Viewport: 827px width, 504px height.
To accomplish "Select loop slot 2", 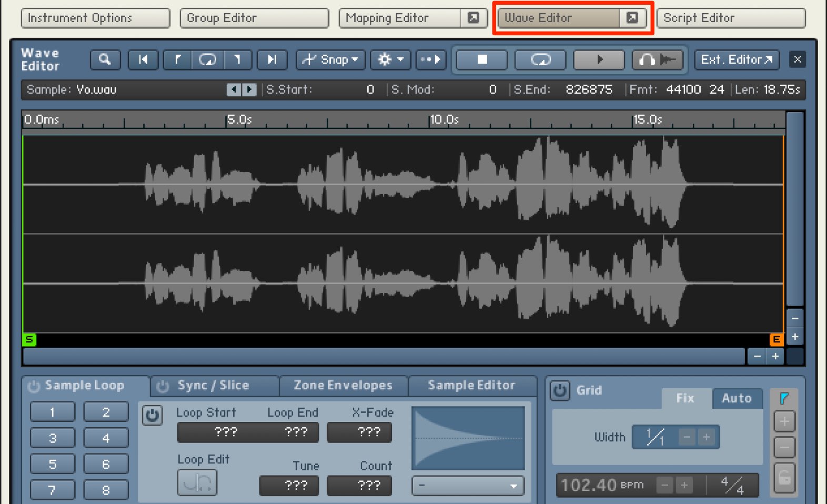I will point(106,412).
